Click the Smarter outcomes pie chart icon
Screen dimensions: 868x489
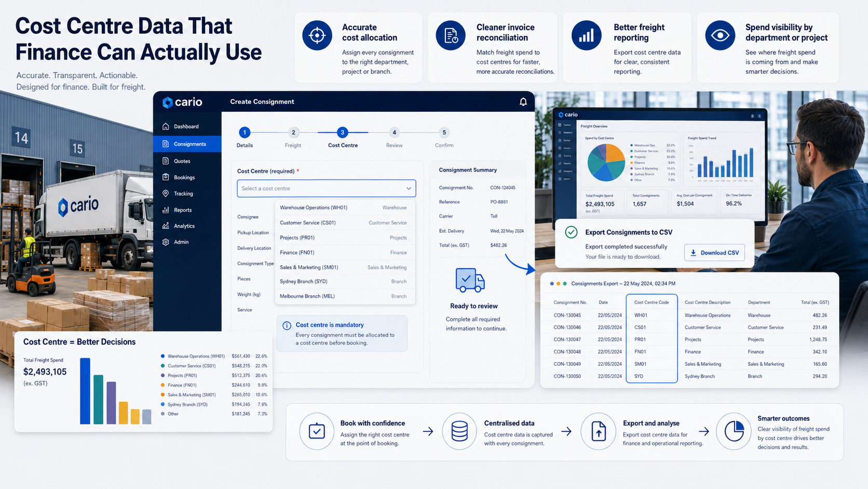click(734, 431)
